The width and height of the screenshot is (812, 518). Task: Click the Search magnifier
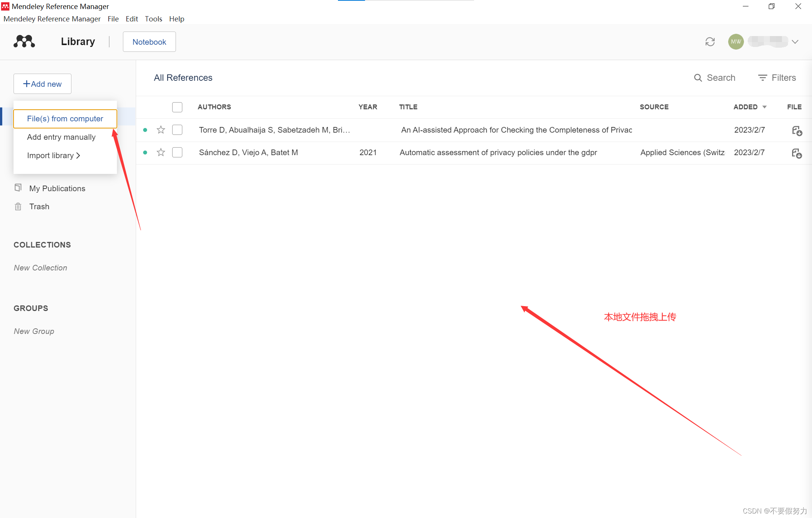[698, 78]
